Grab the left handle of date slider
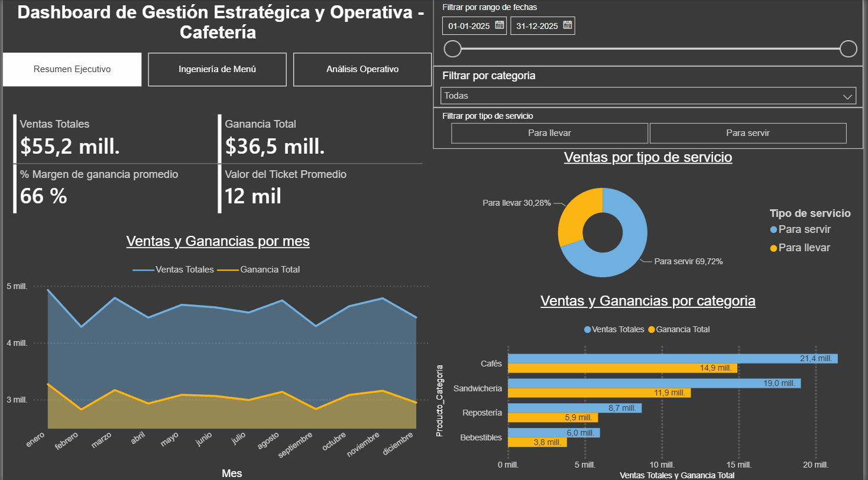Image resolution: width=868 pixels, height=480 pixels. pyautogui.click(x=452, y=48)
